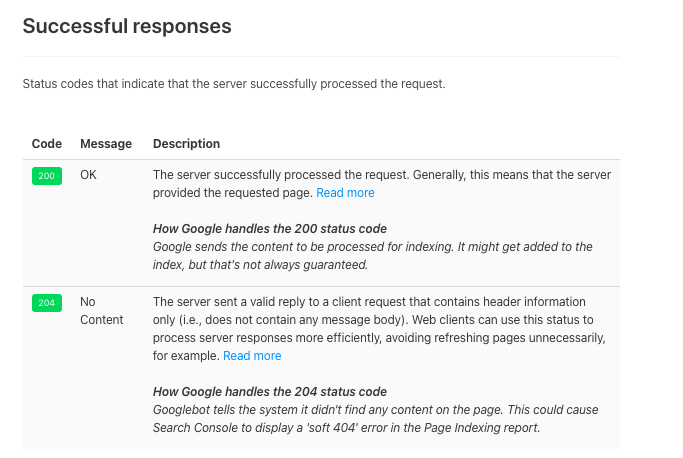Click the 'How Google handles the 200 status code' subheading
Image resolution: width=683 pixels, height=458 pixels.
(270, 229)
